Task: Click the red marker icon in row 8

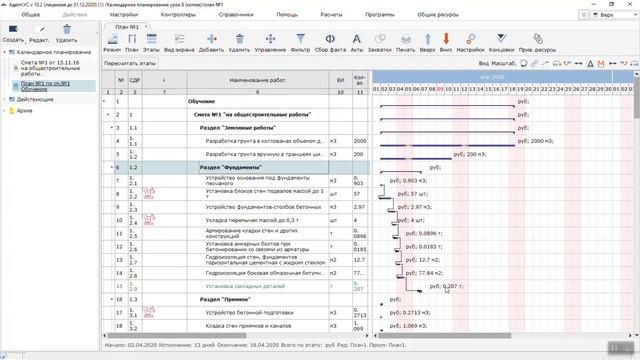Action: pyautogui.click(x=149, y=193)
